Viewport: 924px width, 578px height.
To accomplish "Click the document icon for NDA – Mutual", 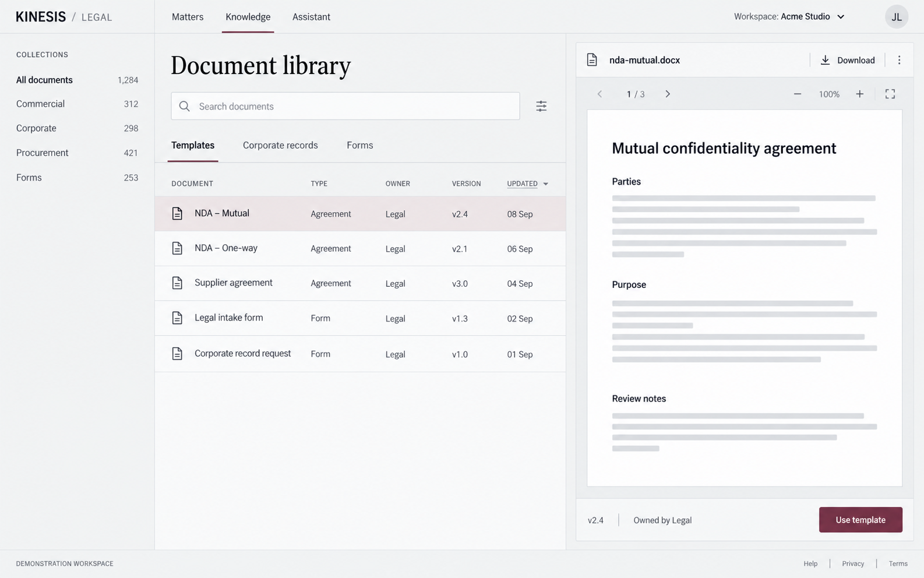I will click(x=177, y=213).
